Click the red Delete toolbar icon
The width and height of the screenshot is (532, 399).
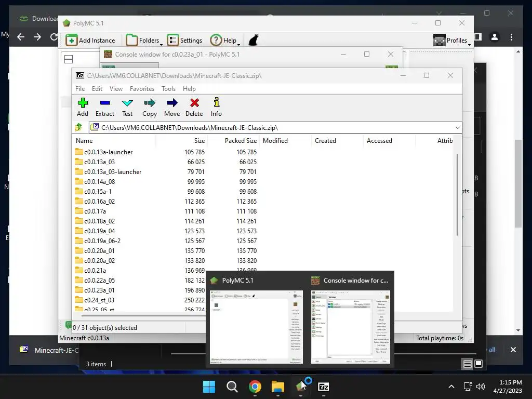point(194,103)
